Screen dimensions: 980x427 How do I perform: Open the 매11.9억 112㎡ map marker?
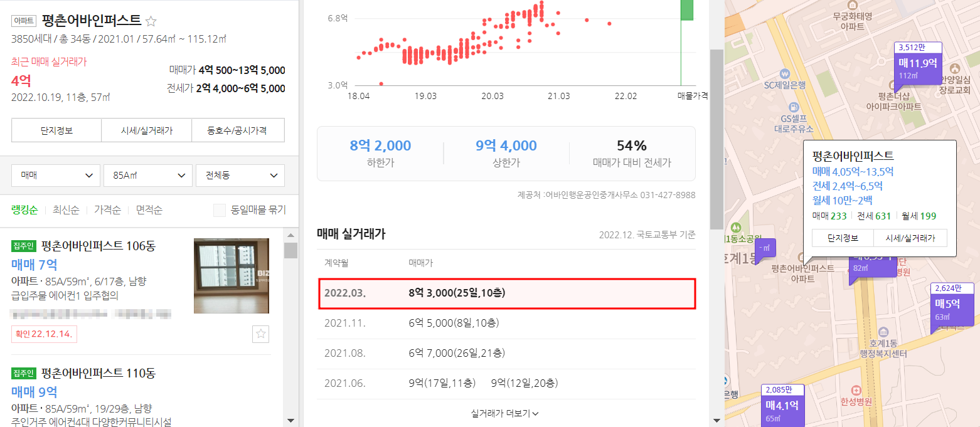[x=918, y=68]
